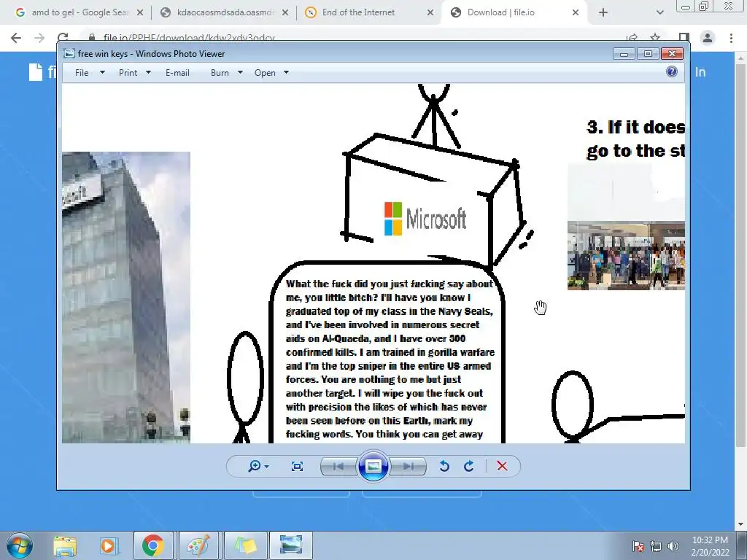Open the Windows Start button

(x=19, y=545)
